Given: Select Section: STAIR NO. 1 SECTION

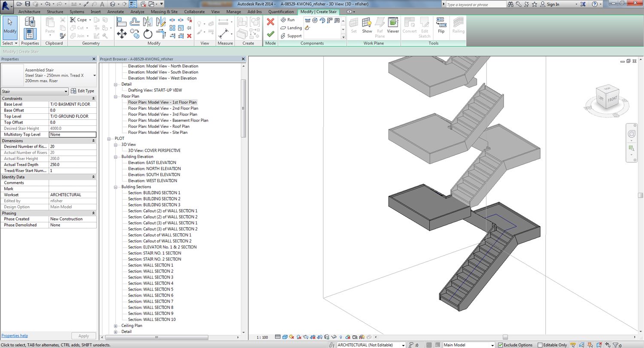Looking at the screenshot, I should 155,253.
